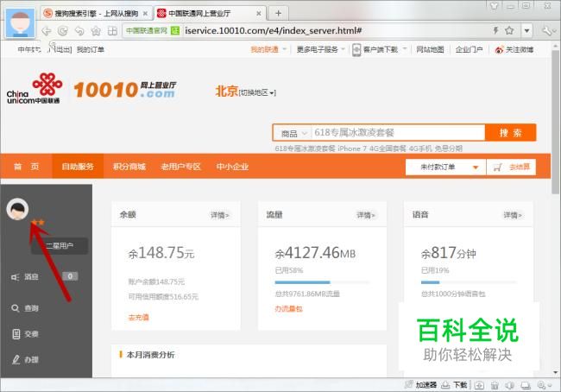The image size is (561, 392).
Task: Open 网站地图 link
Action: [430, 49]
